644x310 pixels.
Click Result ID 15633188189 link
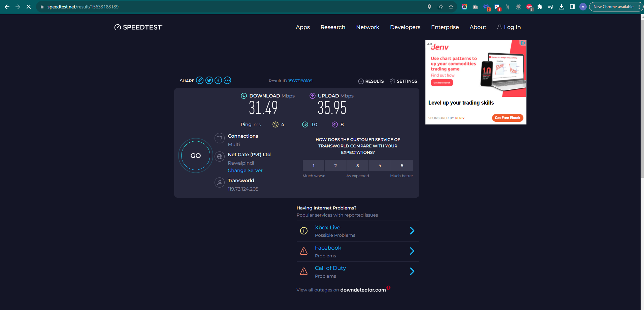[300, 81]
